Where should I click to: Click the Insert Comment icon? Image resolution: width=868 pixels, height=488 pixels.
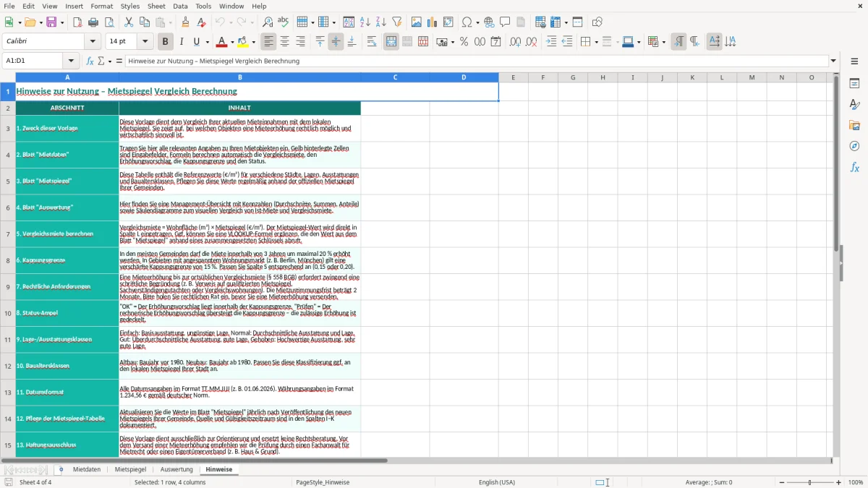click(505, 22)
